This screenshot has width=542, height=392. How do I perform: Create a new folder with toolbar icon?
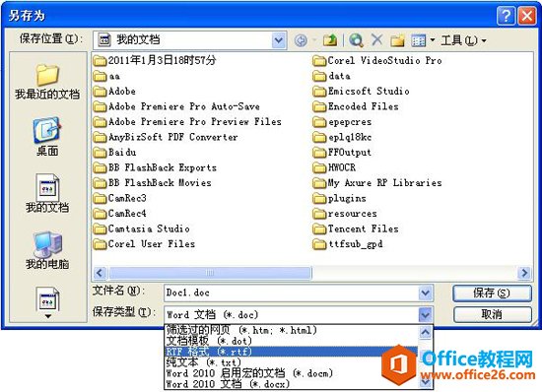[x=397, y=40]
